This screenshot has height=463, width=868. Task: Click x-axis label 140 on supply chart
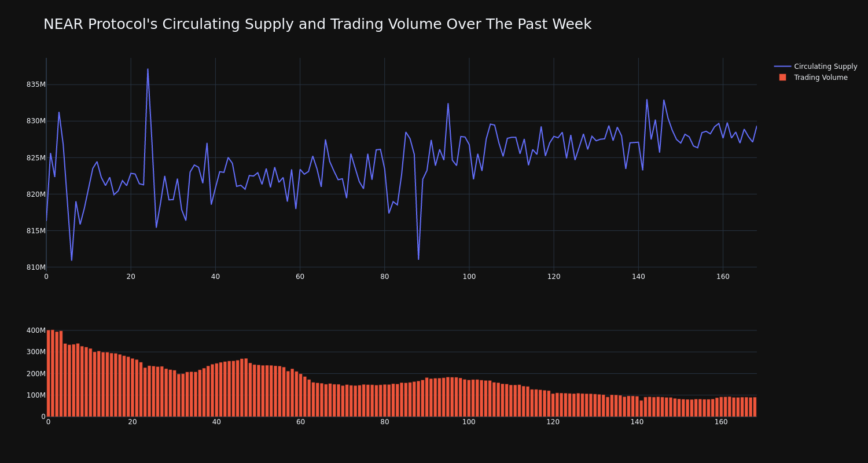coord(638,277)
